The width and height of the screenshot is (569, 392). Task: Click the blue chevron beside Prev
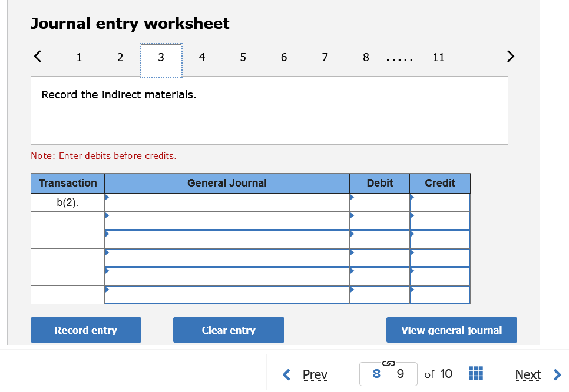(x=287, y=374)
